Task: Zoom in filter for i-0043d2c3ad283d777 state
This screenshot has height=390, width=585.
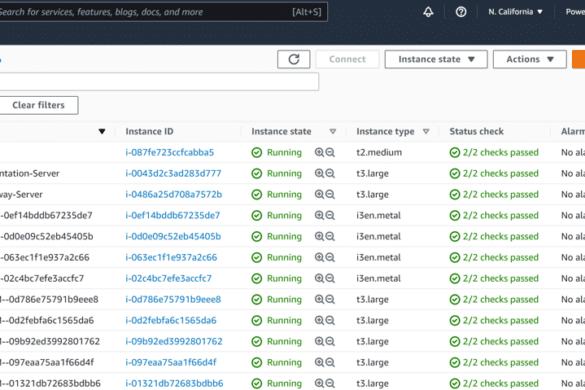Action: tap(319, 173)
